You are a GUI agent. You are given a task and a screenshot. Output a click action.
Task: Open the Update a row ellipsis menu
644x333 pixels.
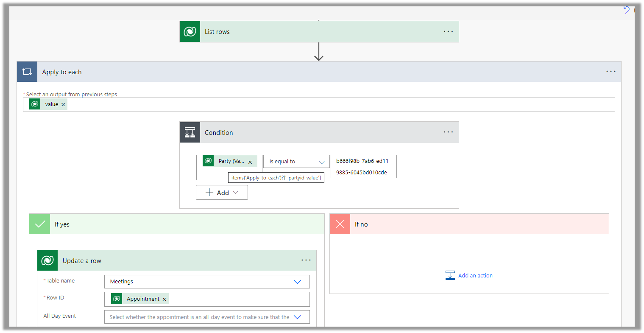[306, 260]
